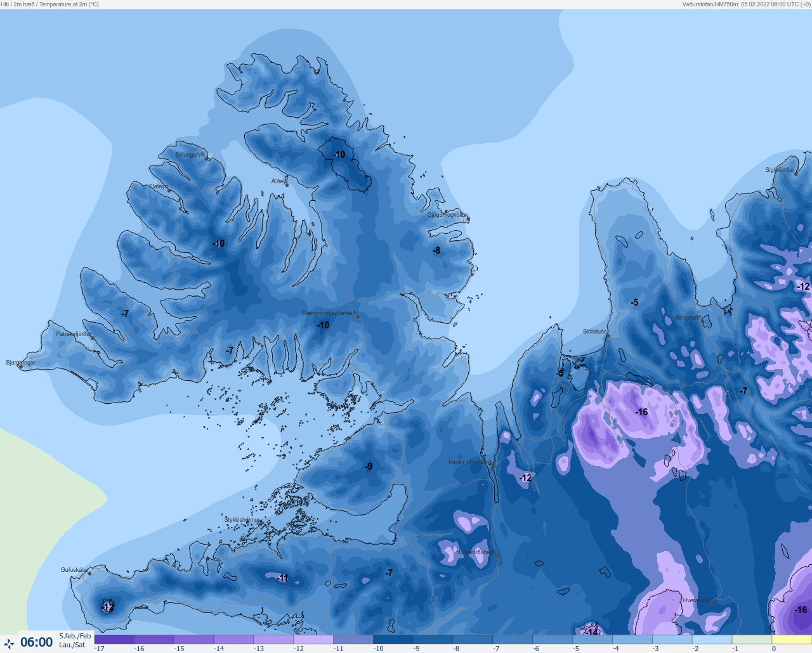
Task: Click the -12 value below Siglufjörður
Action: [x=803, y=287]
